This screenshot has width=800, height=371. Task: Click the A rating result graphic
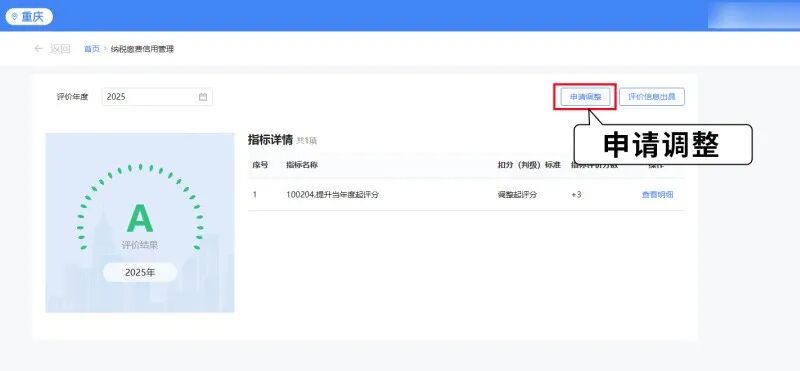(x=140, y=218)
